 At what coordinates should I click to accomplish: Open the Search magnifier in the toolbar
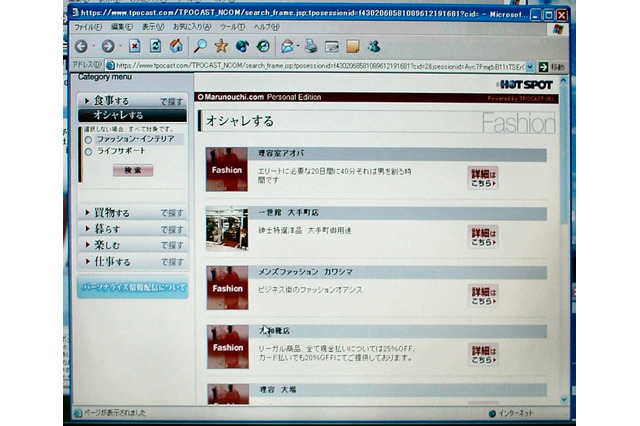click(200, 46)
